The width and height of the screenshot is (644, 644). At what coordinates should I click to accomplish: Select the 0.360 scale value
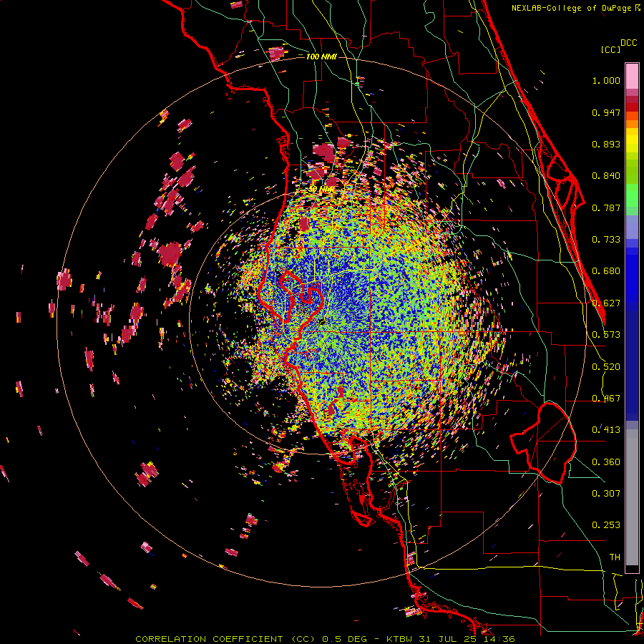click(x=606, y=462)
